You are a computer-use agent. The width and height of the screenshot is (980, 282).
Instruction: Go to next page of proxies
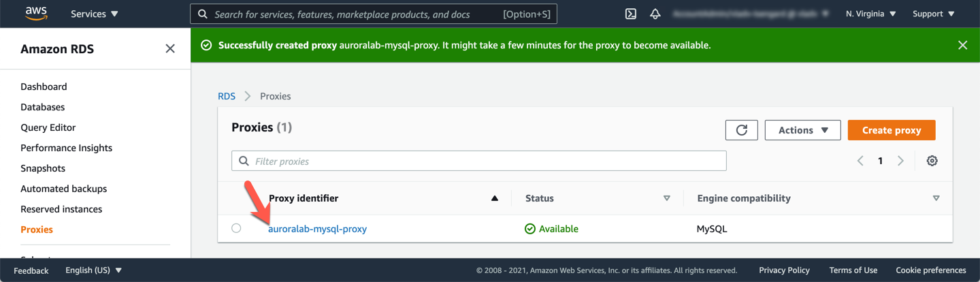click(x=900, y=161)
